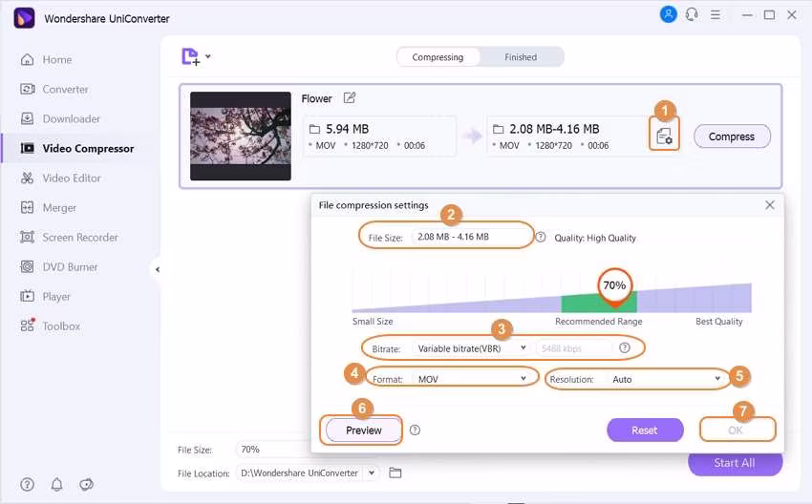Switch to the Compressing tab
The height and width of the screenshot is (504, 812).
(438, 57)
